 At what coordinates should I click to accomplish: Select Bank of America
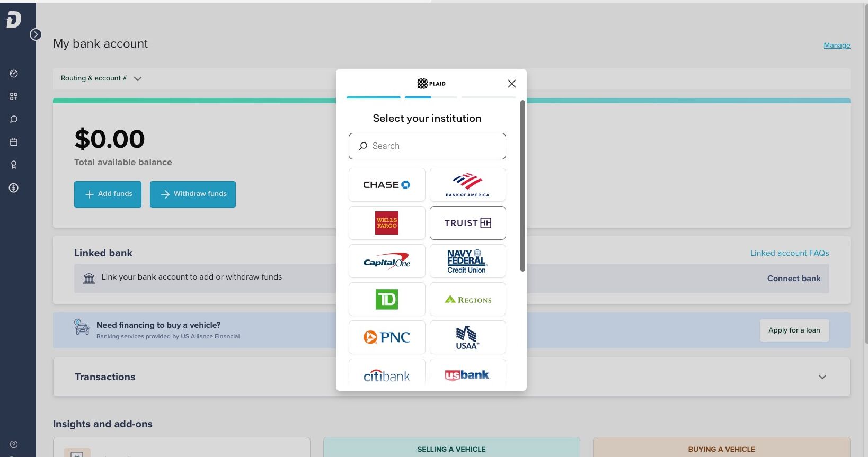point(468,185)
